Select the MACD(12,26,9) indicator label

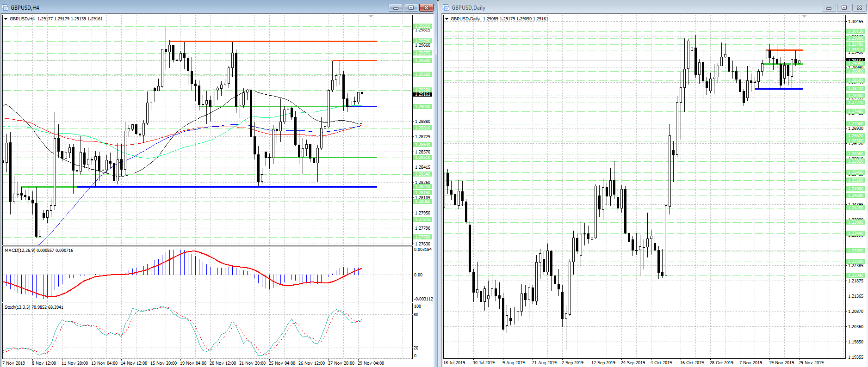38,251
